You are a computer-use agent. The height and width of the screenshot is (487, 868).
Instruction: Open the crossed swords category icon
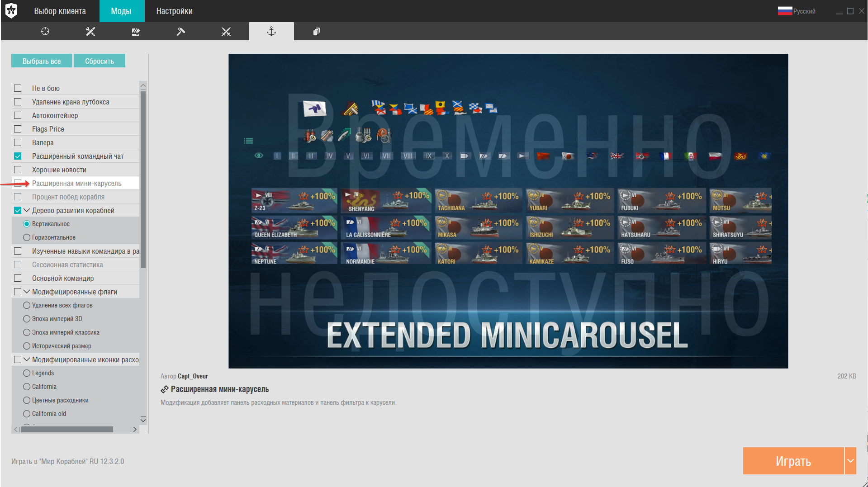[x=226, y=31]
